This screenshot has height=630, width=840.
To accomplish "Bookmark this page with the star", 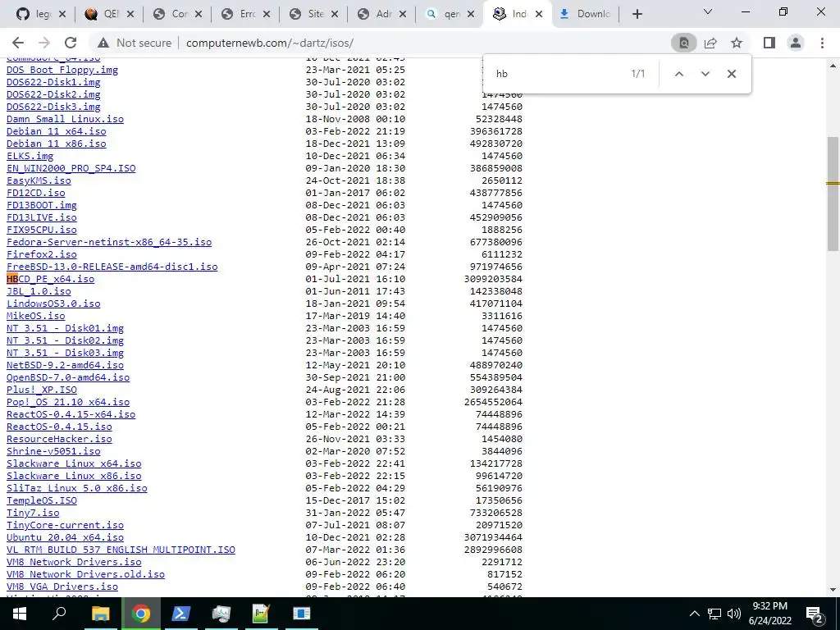I will click(737, 43).
